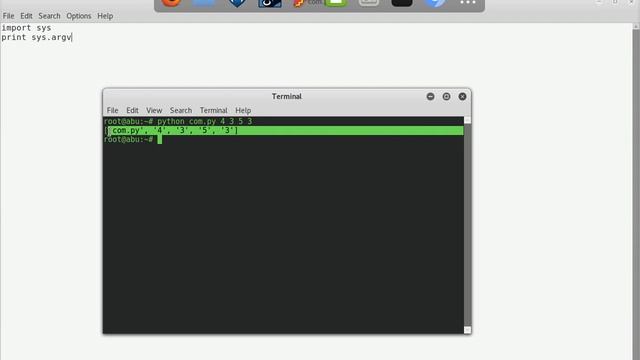Click the Terminal vertical scrollbar track

click(468, 225)
